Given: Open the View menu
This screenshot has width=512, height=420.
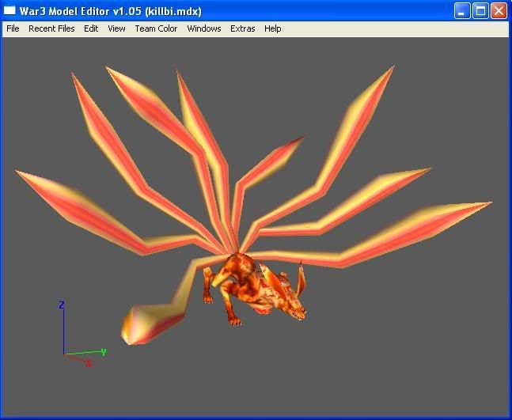Looking at the screenshot, I should (116, 28).
